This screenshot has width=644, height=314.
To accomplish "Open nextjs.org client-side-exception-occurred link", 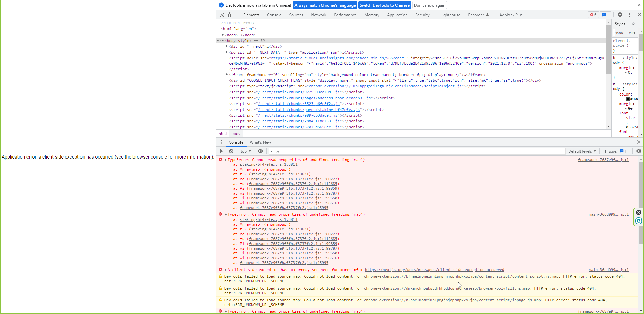I will click(x=434, y=270).
